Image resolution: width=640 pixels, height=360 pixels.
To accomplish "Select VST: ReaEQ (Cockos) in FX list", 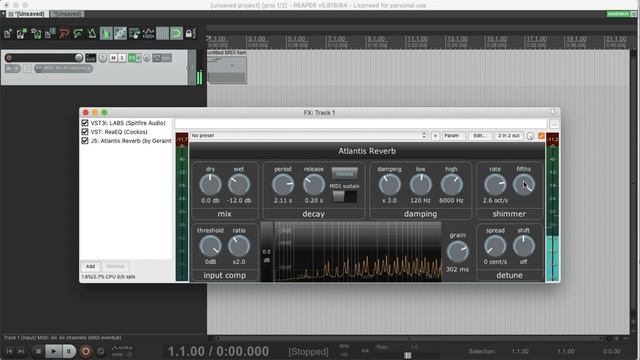I will coord(119,132).
